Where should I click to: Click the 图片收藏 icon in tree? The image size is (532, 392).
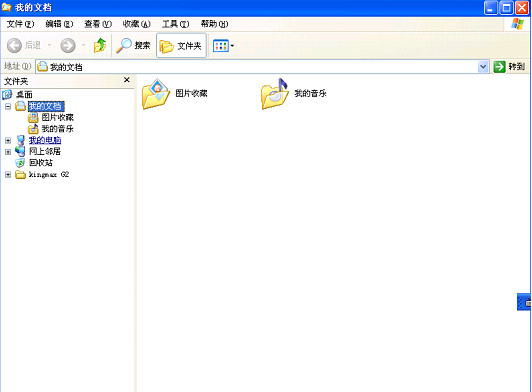coord(33,118)
